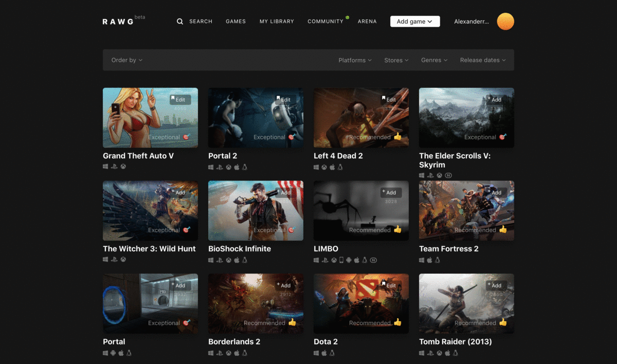Click Edit on Portal 2 card
This screenshot has width=617, height=364.
pos(286,100)
